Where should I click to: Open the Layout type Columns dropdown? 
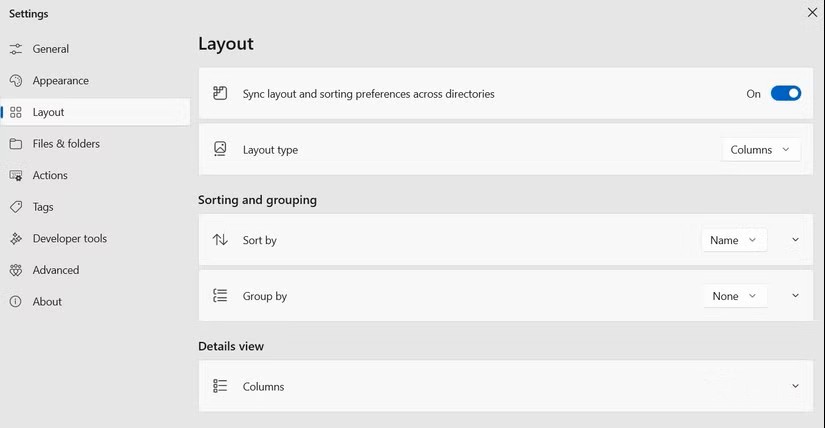click(x=760, y=150)
